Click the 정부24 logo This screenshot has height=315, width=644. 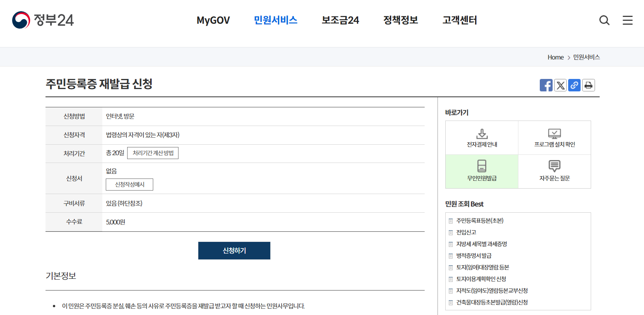coord(43,20)
